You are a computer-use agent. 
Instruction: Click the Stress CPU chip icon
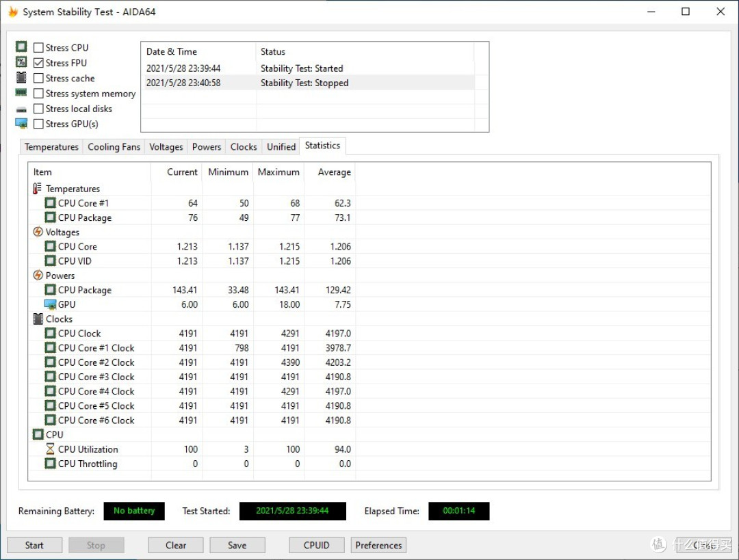[x=21, y=46]
